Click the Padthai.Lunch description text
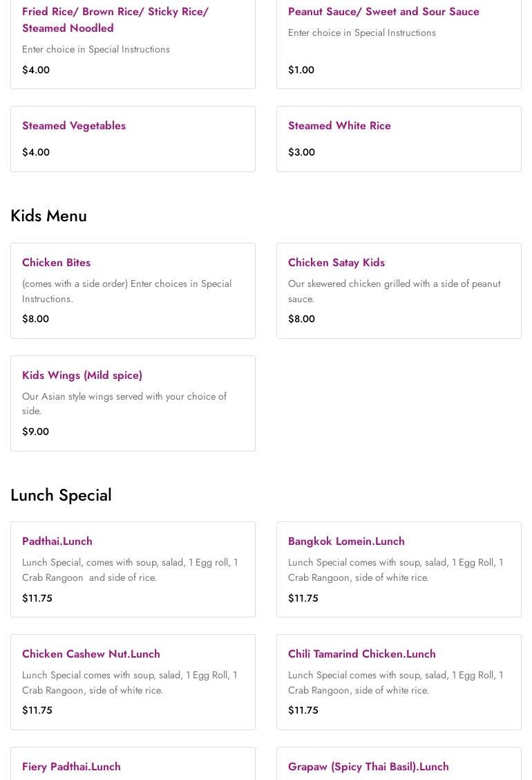Screen dimensions: 532x780 coord(130,570)
